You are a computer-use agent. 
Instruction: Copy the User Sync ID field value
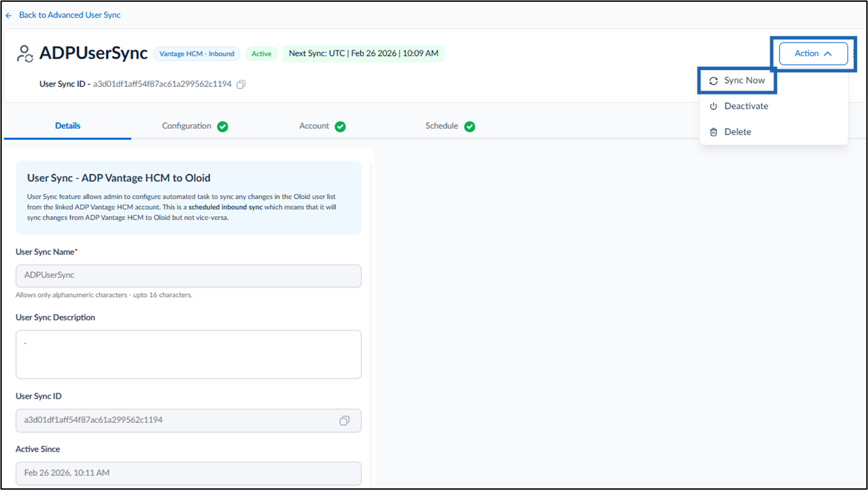[x=344, y=420]
